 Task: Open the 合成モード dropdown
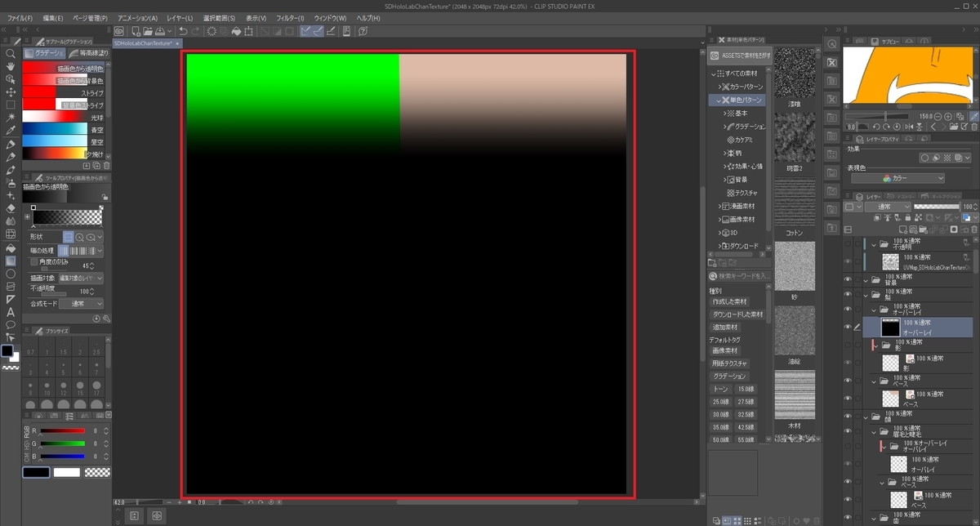coord(81,303)
